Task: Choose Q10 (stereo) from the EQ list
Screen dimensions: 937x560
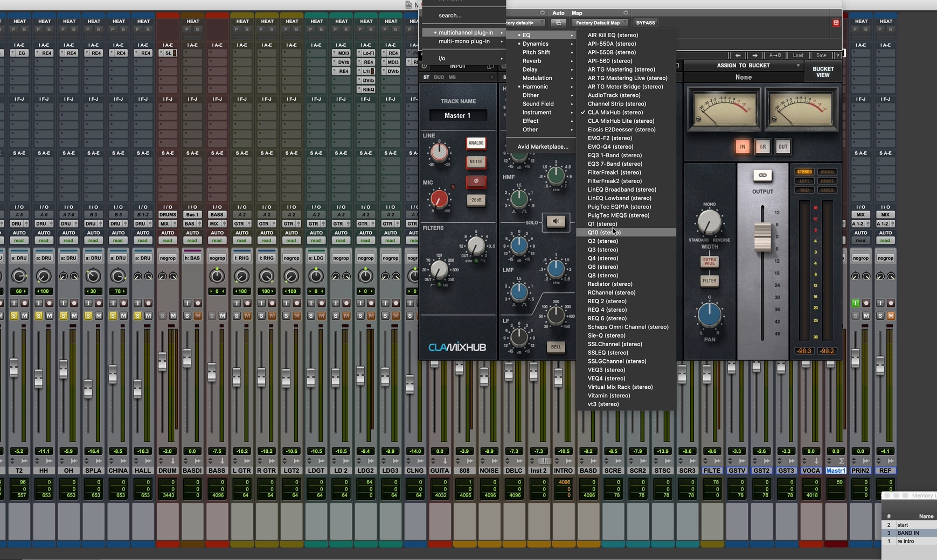Action: [x=626, y=233]
